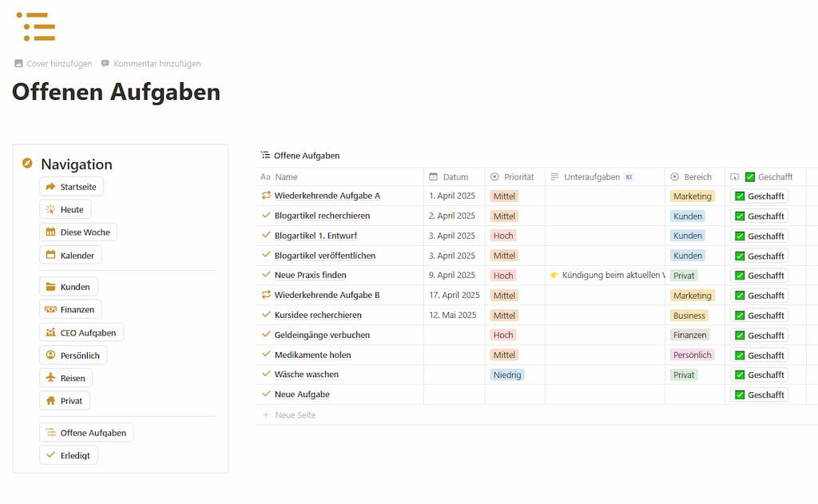
Task: Click the empty Datum cell of Medikamente holen
Action: click(455, 355)
